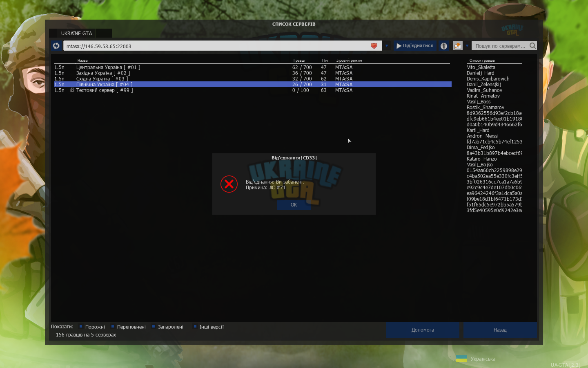Toggle the Порожні filter checkbox
The height and width of the screenshot is (368, 588).
[x=81, y=326]
